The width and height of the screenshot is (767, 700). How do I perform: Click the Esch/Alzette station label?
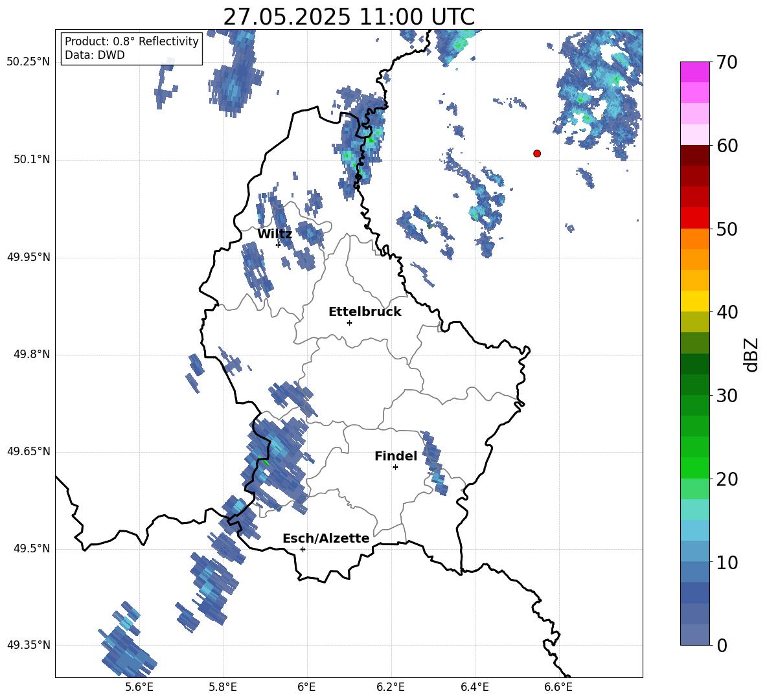click(326, 538)
